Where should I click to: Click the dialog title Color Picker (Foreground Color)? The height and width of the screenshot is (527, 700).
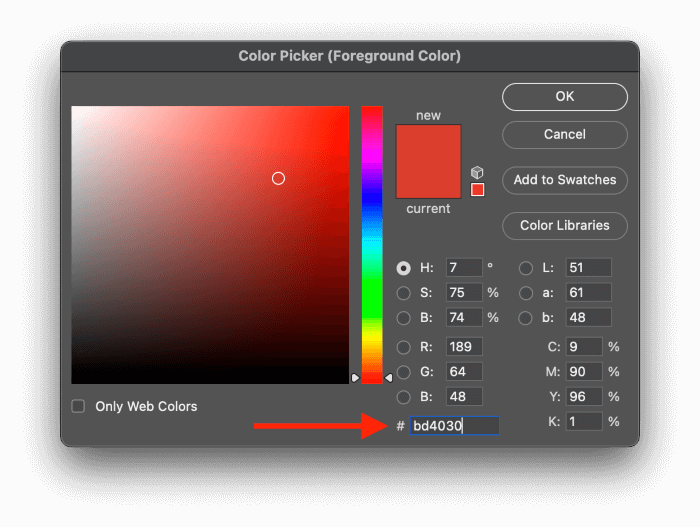[350, 56]
